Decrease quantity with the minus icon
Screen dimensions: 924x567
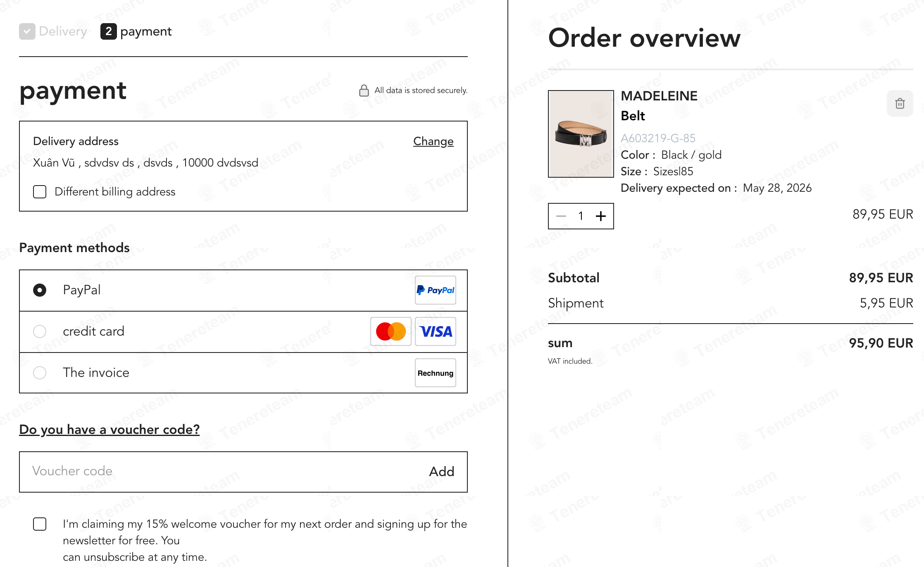(561, 216)
